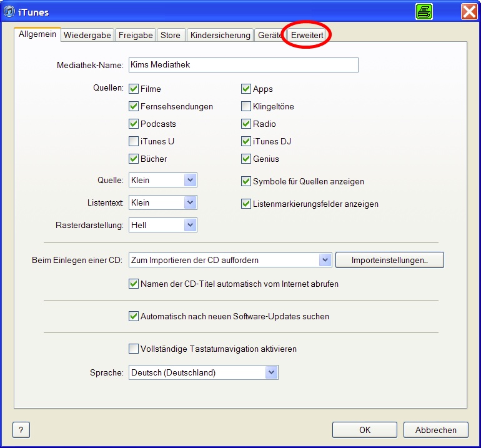The image size is (481, 448).
Task: Open the Sprache language dropdown
Action: 271,373
